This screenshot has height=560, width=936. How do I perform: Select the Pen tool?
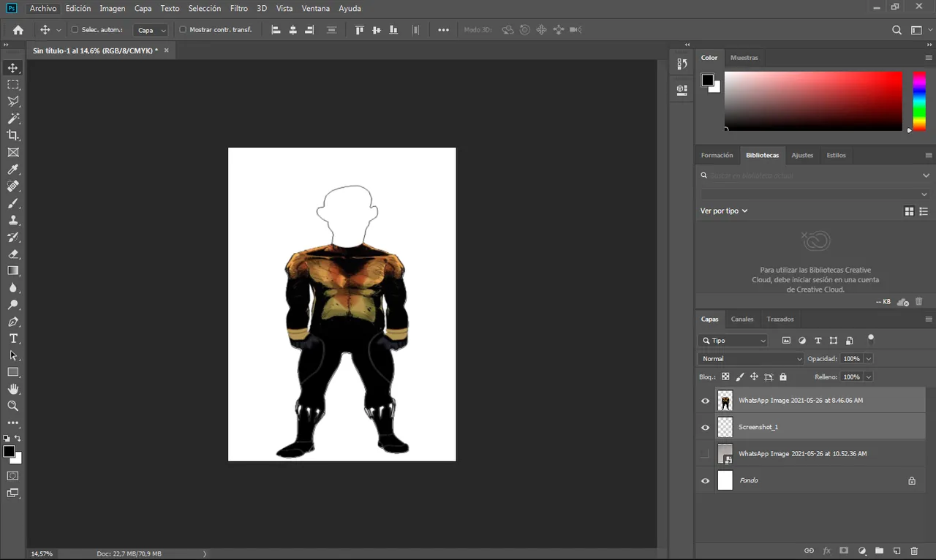13,322
